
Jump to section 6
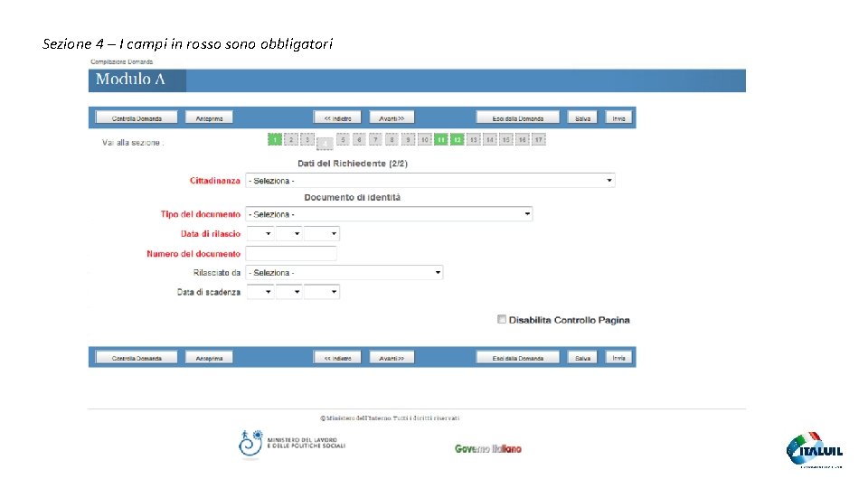pyautogui.click(x=359, y=139)
